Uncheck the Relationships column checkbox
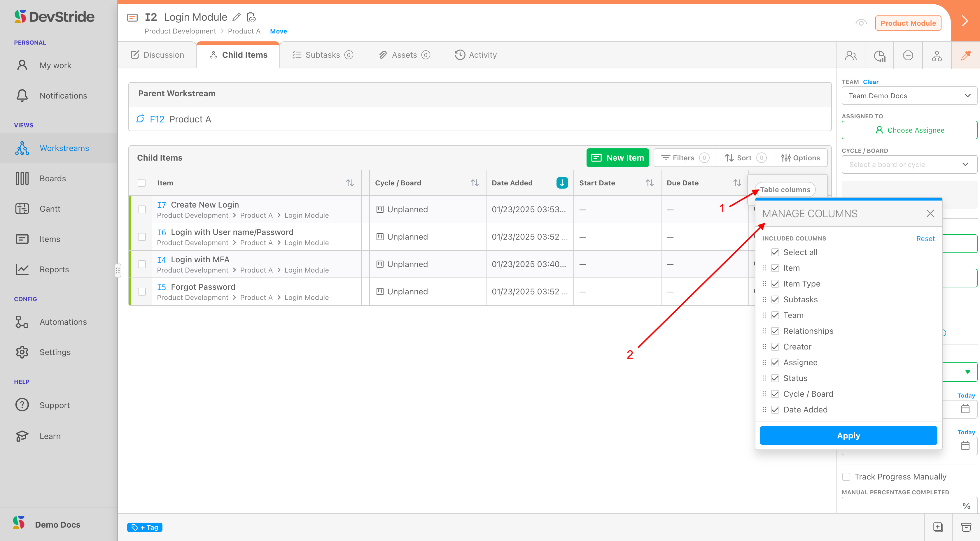The width and height of the screenshot is (980, 541). pos(775,331)
